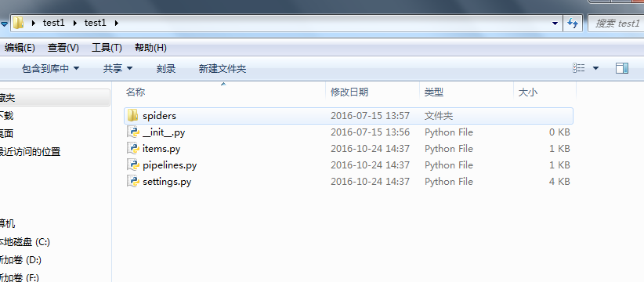Select 桌面 in the navigation pane

tap(6, 133)
